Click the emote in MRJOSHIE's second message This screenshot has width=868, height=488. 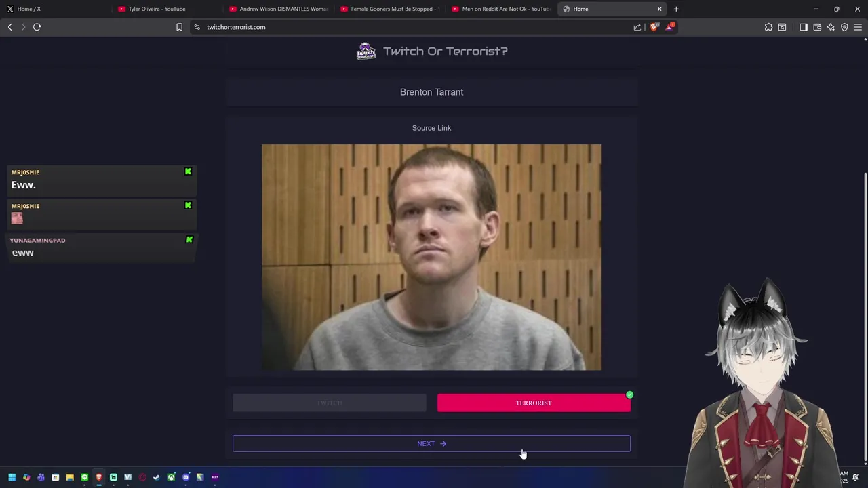tap(17, 218)
